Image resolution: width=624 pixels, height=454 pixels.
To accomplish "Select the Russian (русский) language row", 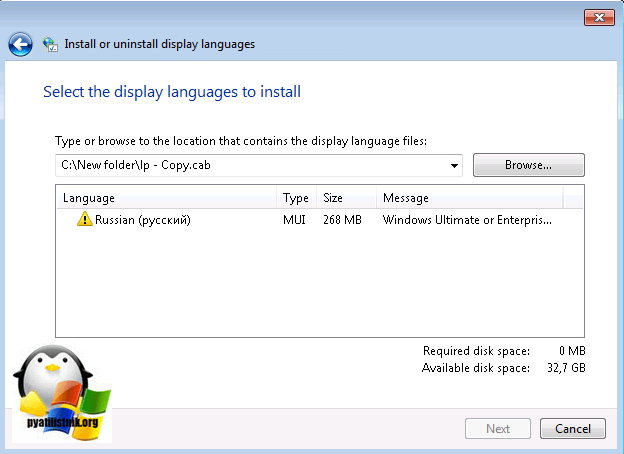I will (x=320, y=220).
